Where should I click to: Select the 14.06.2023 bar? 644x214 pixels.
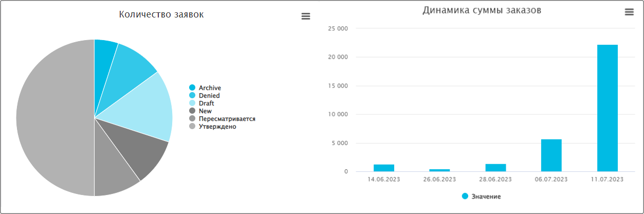coord(383,168)
